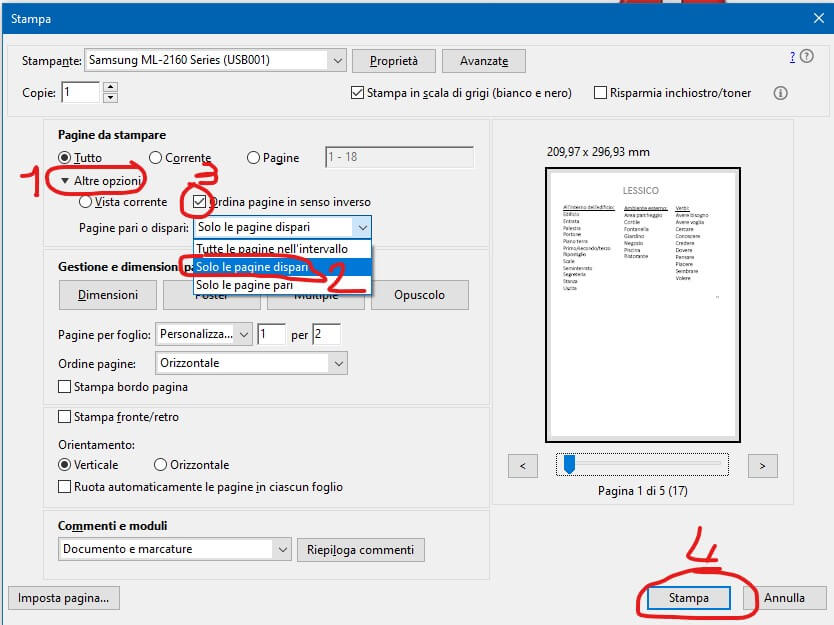
Task: Open the Ordine pagine dropdown
Action: click(338, 363)
